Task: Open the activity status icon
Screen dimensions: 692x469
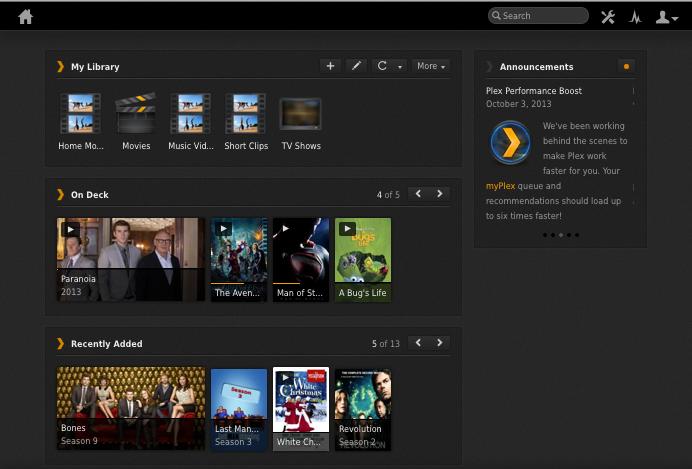Action: (635, 16)
